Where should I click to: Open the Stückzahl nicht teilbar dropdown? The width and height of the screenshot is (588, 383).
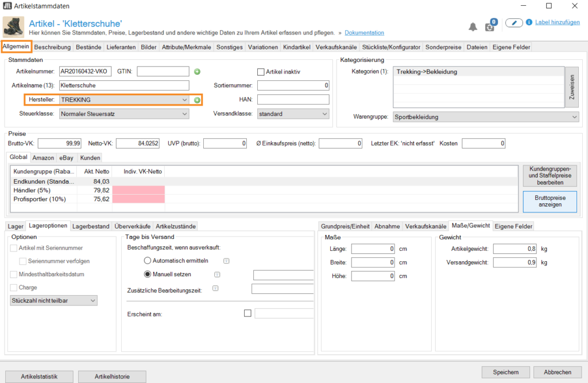(x=54, y=300)
